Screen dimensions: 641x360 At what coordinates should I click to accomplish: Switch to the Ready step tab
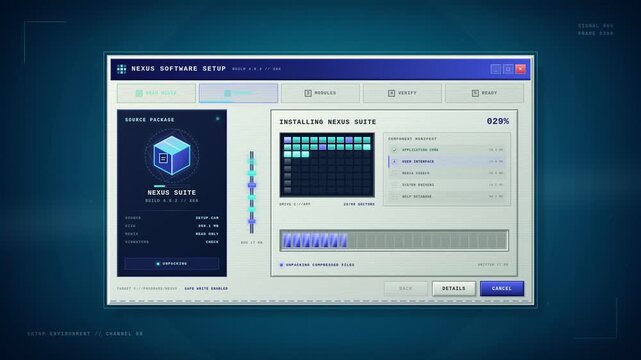point(484,93)
